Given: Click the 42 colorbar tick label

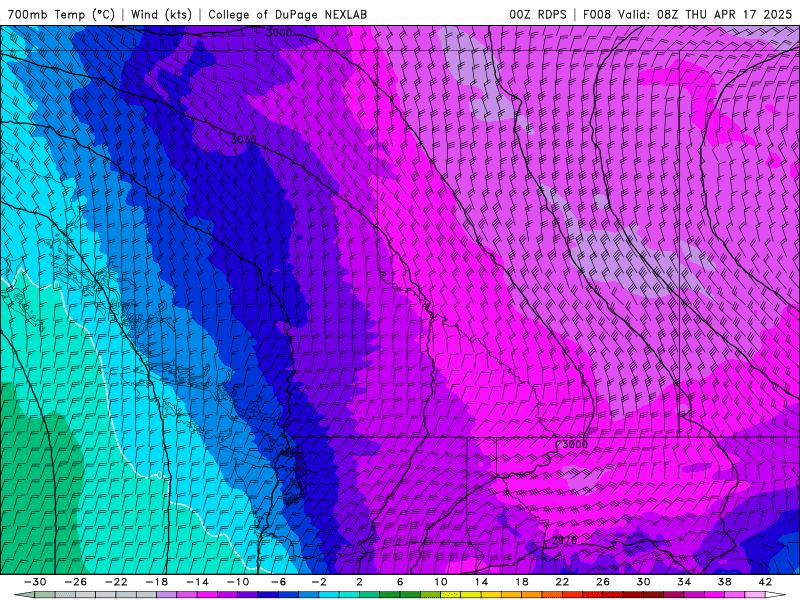Looking at the screenshot, I should 765,582.
